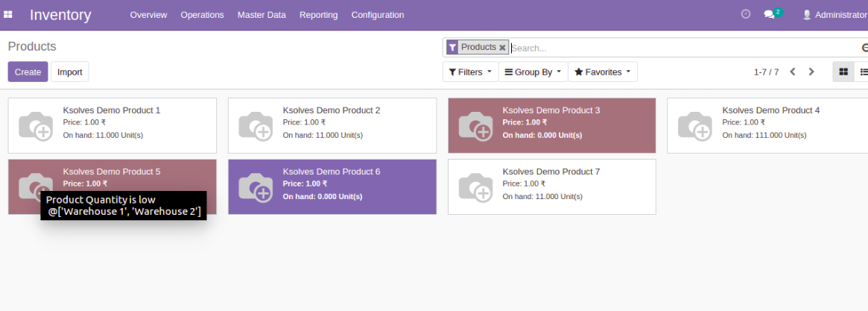Open the activities clock icon
This screenshot has height=311, width=868.
click(746, 14)
